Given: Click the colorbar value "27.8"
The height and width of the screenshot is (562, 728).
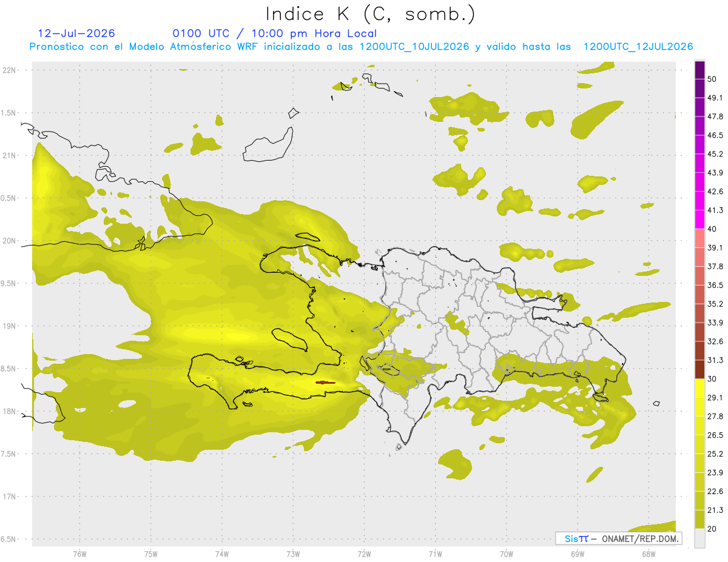Looking at the screenshot, I should tap(715, 416).
